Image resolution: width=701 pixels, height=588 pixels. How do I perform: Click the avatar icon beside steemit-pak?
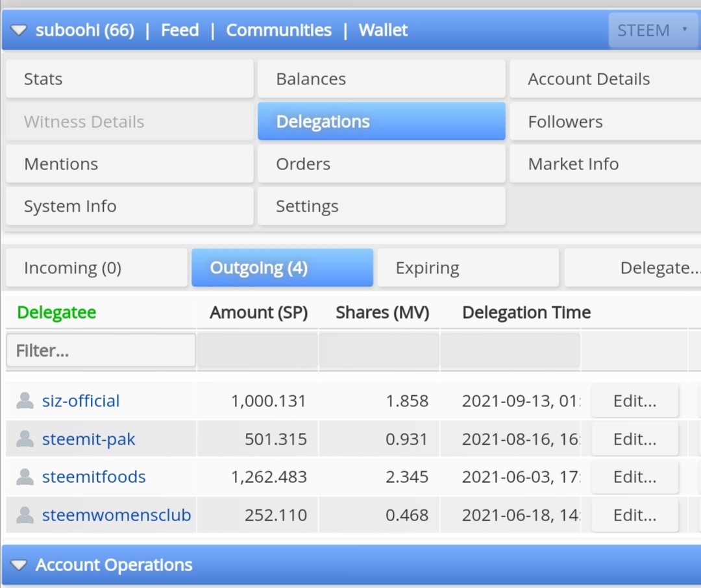[x=25, y=439]
